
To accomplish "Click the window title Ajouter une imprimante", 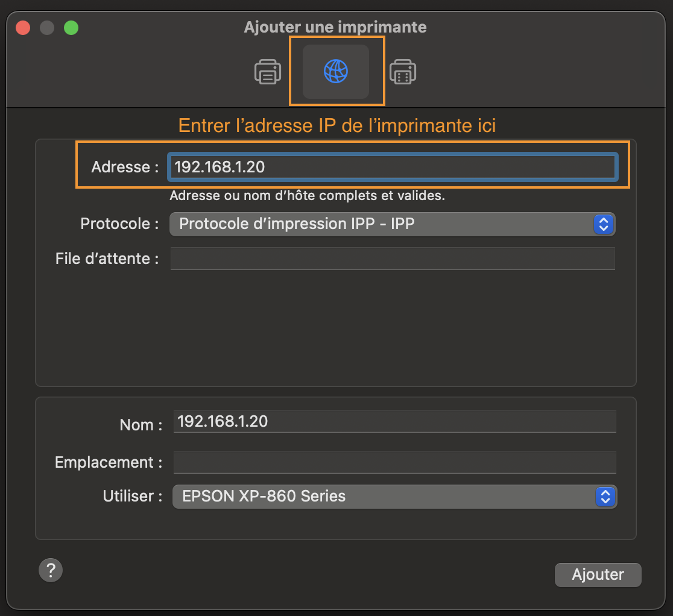I will coord(335,27).
